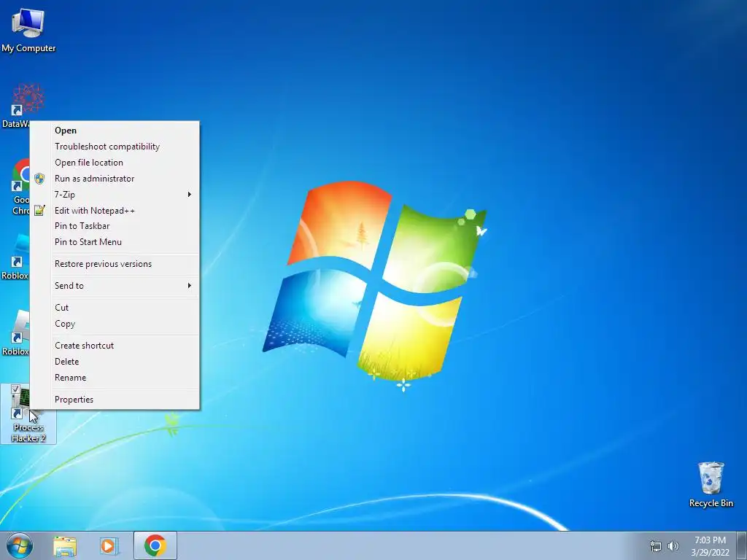Click the 7:03 PM taskbar clock

[710, 545]
